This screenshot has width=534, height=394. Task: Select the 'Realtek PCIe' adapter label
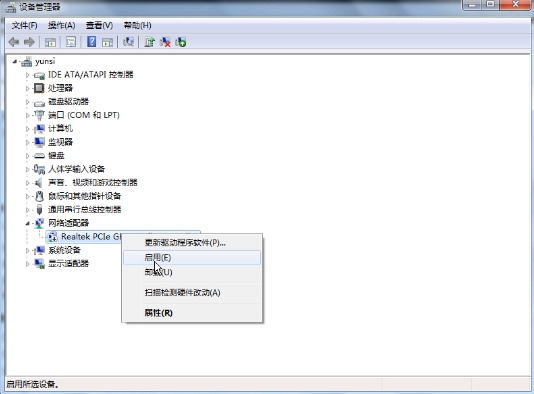click(91, 237)
